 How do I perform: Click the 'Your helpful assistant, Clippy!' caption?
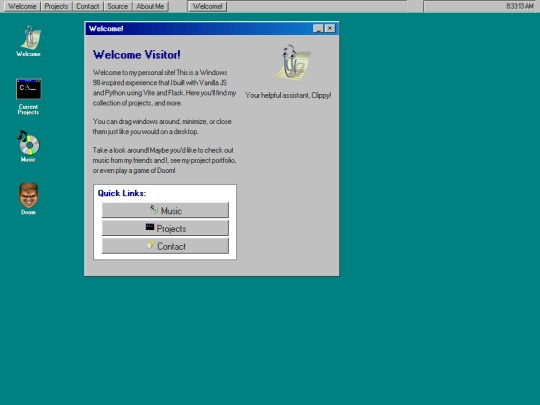pyautogui.click(x=288, y=95)
